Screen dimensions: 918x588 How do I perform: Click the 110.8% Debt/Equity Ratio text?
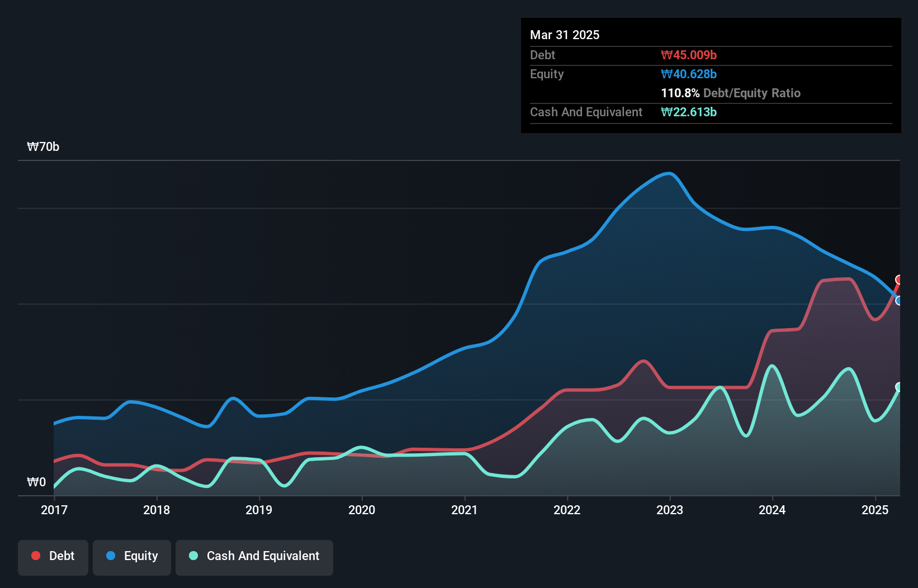coord(731,93)
